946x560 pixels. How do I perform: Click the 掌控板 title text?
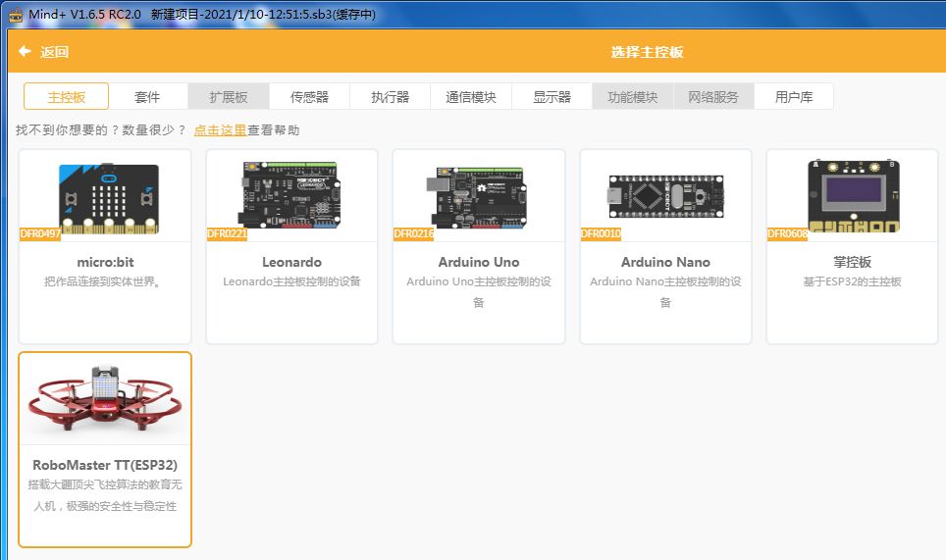coord(853,262)
